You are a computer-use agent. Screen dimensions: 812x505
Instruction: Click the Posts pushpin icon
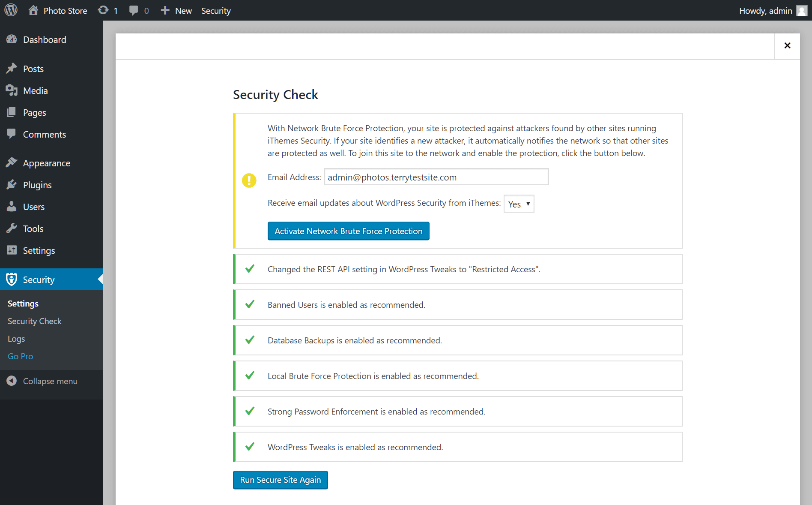(x=12, y=69)
